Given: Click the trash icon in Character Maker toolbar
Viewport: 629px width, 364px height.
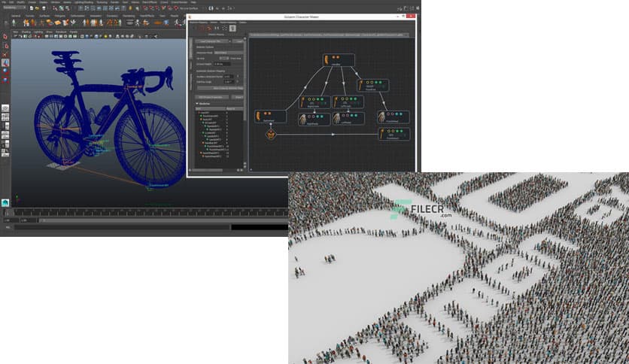Looking at the screenshot, I should 232,28.
